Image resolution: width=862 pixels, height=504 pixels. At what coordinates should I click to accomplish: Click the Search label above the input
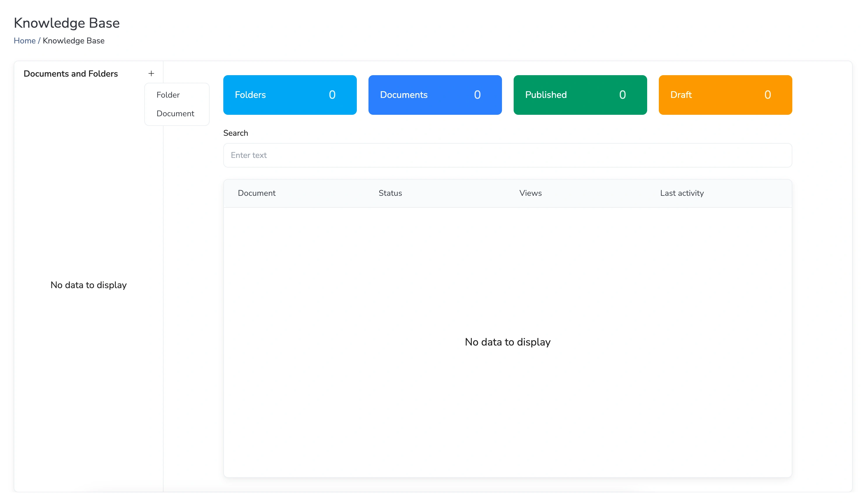click(235, 133)
